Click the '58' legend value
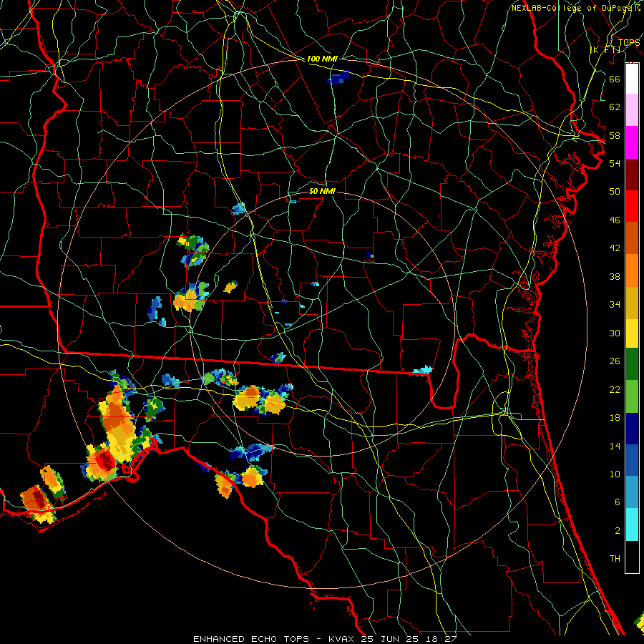 (615, 135)
